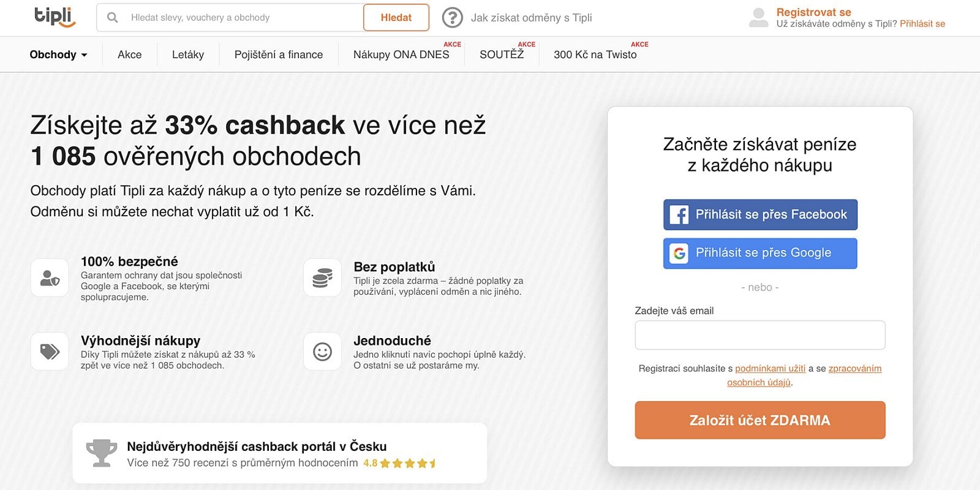Click the coins icon next to Bez poplatků

click(x=322, y=277)
